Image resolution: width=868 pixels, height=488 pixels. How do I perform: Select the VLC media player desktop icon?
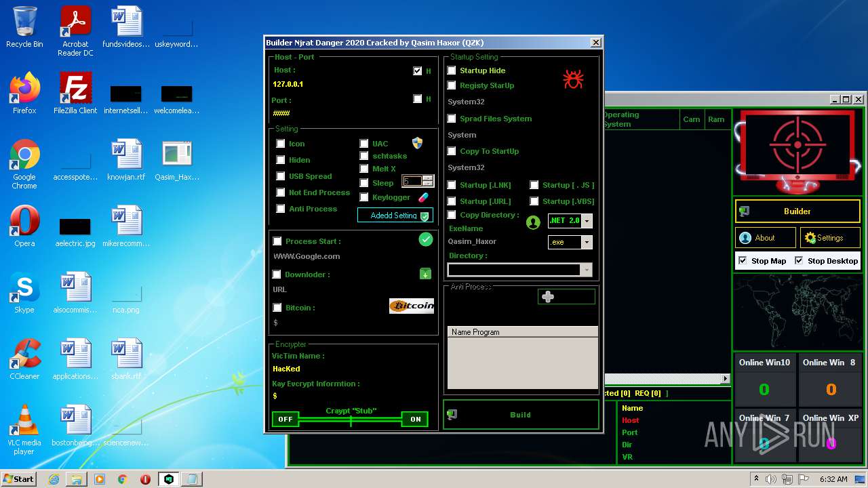pos(24,430)
